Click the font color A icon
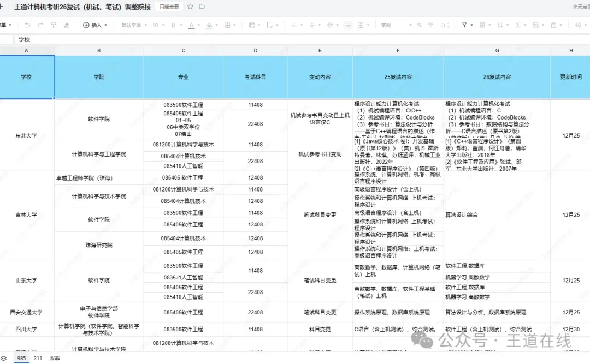The width and height of the screenshot is (590, 364). click(x=192, y=25)
